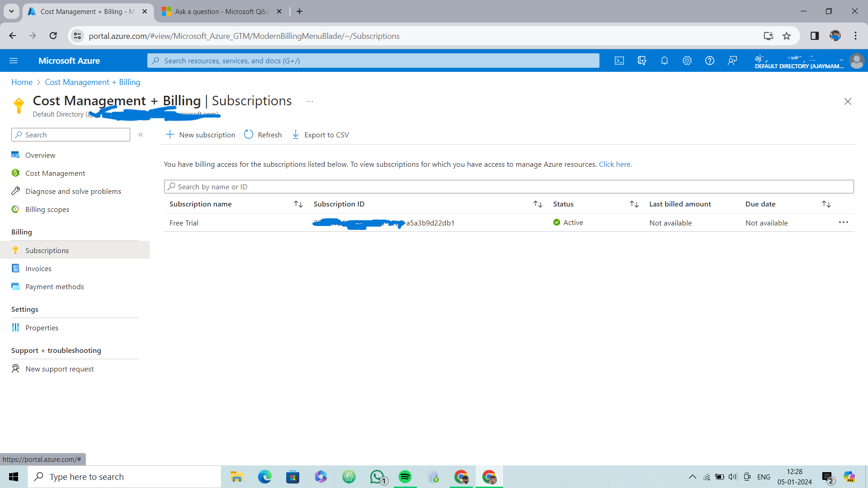This screenshot has height=488, width=868.
Task: Click New subscription
Action: (x=200, y=135)
